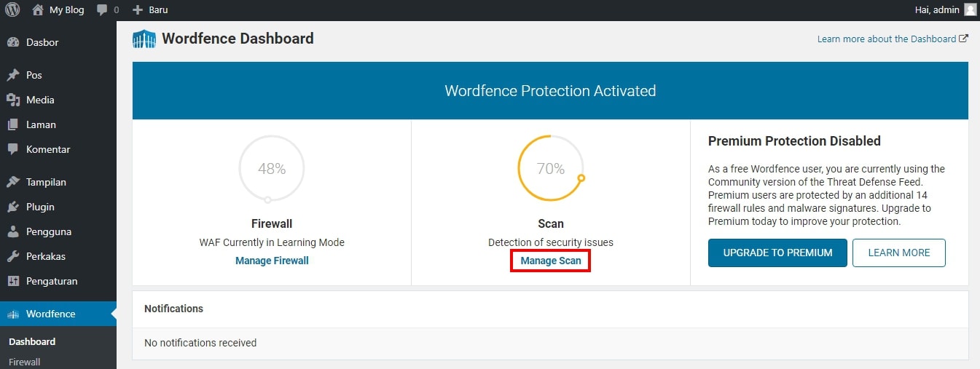This screenshot has height=369, width=980.
Task: Open the comments bubble icon in admin bar
Action: tap(103, 10)
